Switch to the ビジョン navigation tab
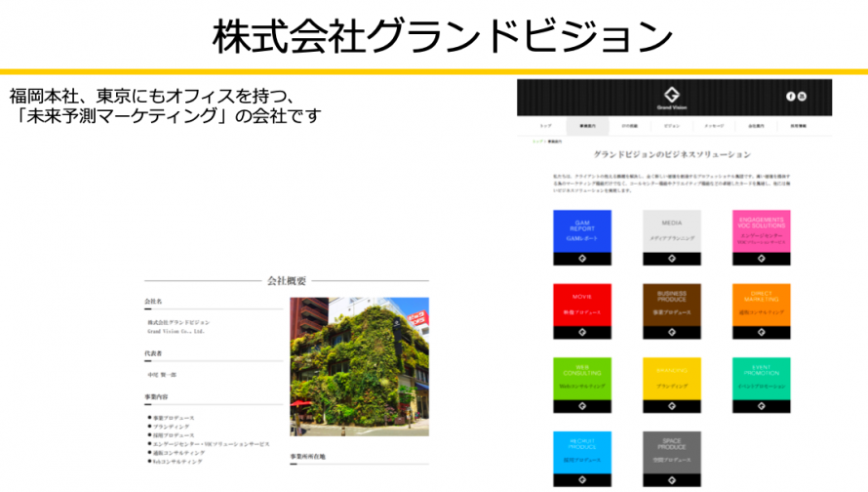Image resolution: width=868 pixels, height=492 pixels. 672,126
